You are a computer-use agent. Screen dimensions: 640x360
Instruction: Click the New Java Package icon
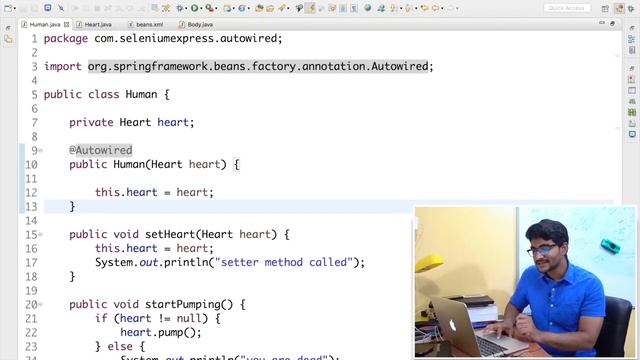coord(227,8)
